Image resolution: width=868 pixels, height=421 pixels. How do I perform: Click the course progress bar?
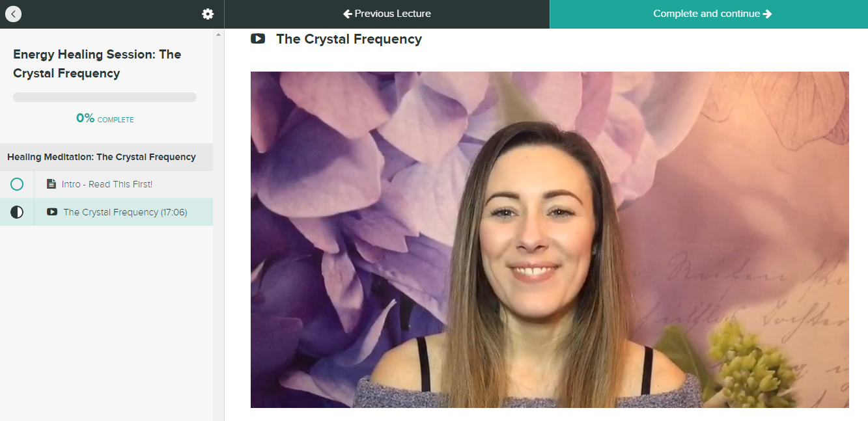click(x=105, y=97)
